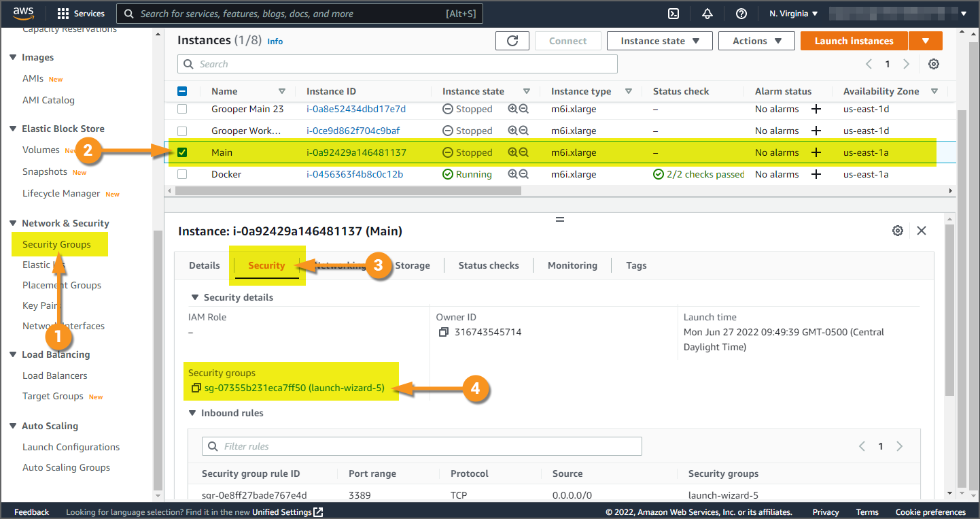Uncheck the Main instance checkbox
This screenshot has height=519, width=980.
[x=182, y=152]
